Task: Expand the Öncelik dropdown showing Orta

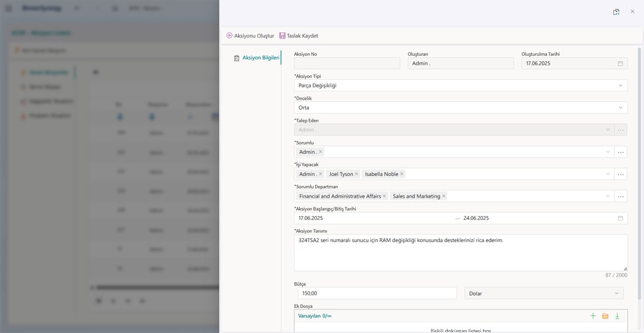Action: click(x=620, y=107)
